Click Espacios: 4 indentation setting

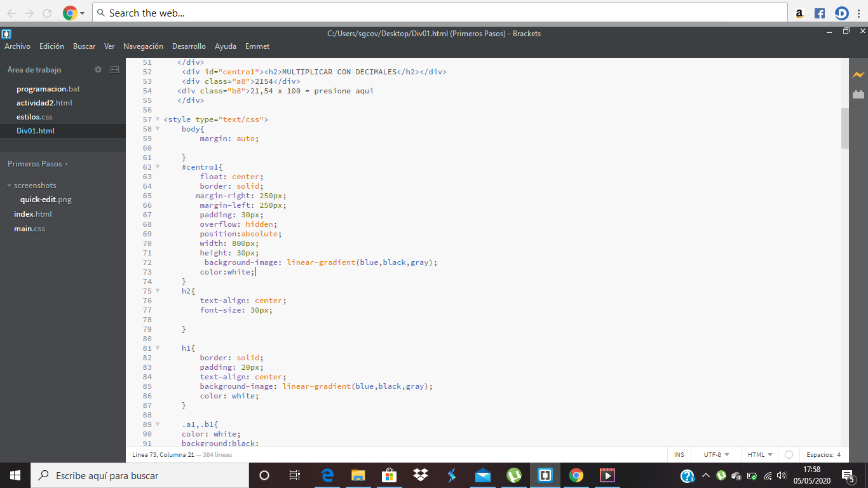(823, 455)
